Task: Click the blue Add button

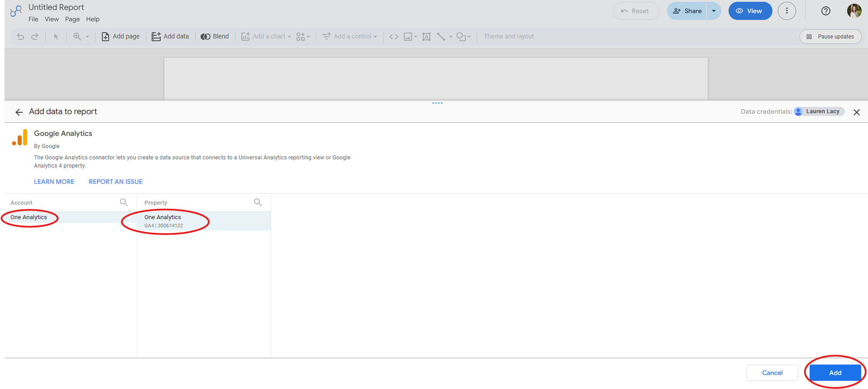Action: [x=835, y=373]
